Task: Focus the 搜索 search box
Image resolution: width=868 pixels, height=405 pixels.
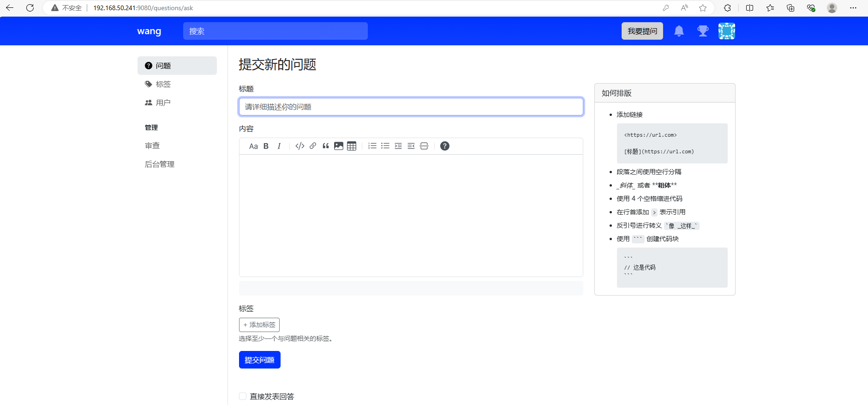Action: click(x=275, y=31)
